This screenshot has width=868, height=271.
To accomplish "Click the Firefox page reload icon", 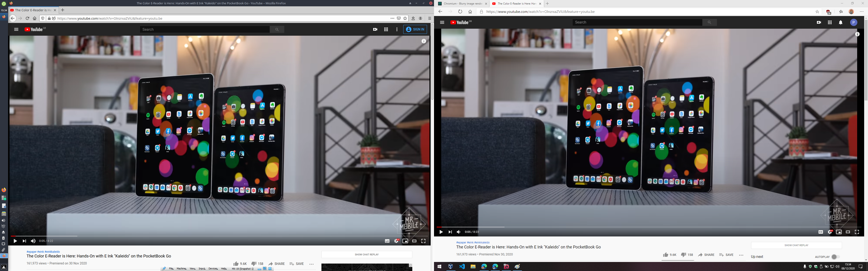I will [x=27, y=19].
